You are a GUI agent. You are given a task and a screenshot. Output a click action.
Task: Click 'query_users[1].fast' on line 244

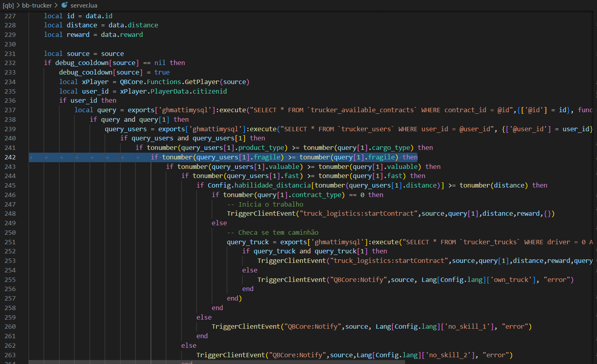(263, 176)
